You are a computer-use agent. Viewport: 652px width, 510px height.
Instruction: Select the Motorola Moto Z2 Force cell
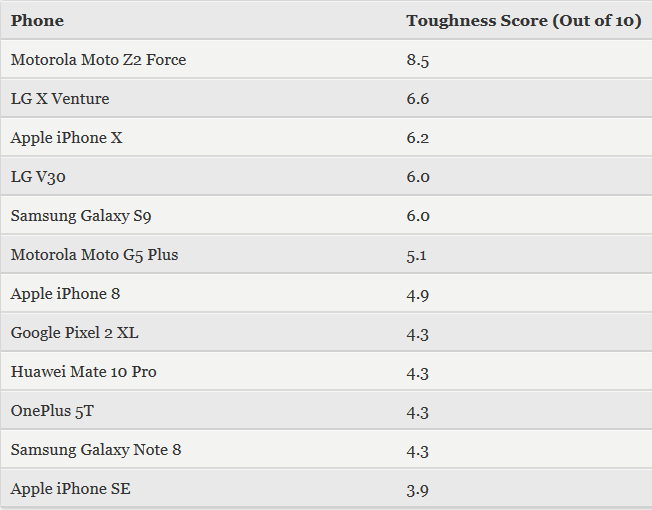click(98, 60)
